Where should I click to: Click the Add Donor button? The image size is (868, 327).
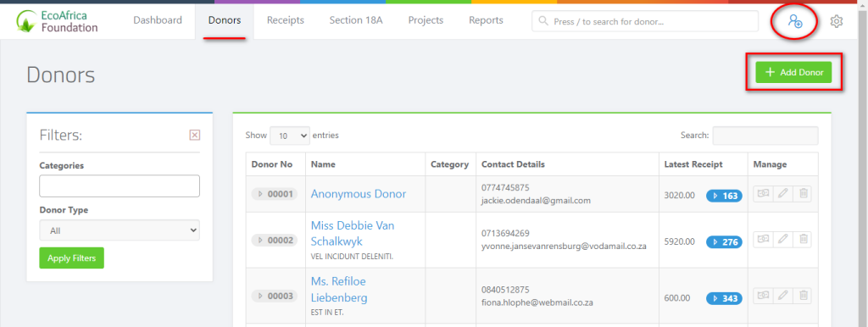[x=793, y=73]
